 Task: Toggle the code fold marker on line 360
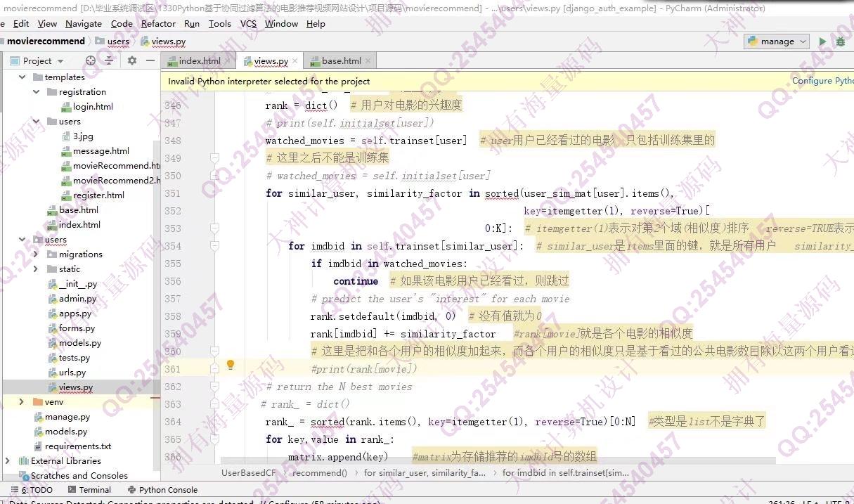coord(215,351)
